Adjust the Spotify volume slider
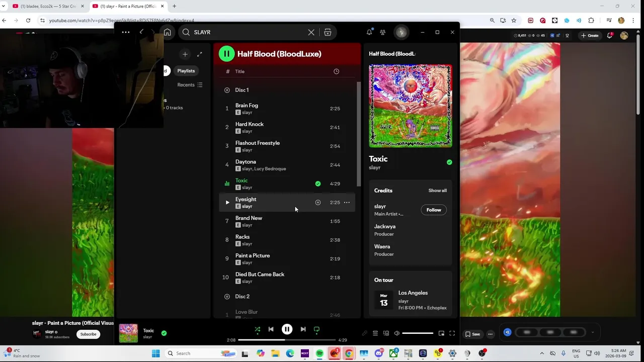This screenshot has height=362, width=644. tap(418, 333)
